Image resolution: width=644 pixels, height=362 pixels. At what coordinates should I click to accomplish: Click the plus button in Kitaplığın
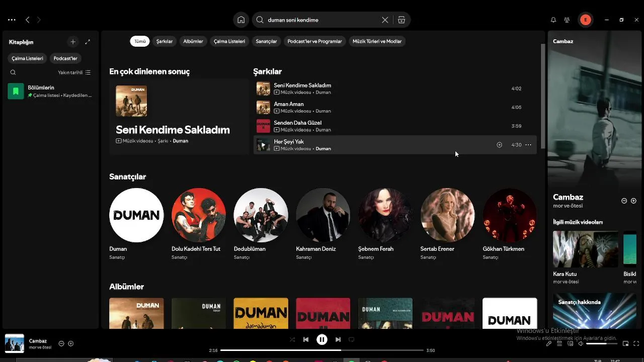coord(73,42)
